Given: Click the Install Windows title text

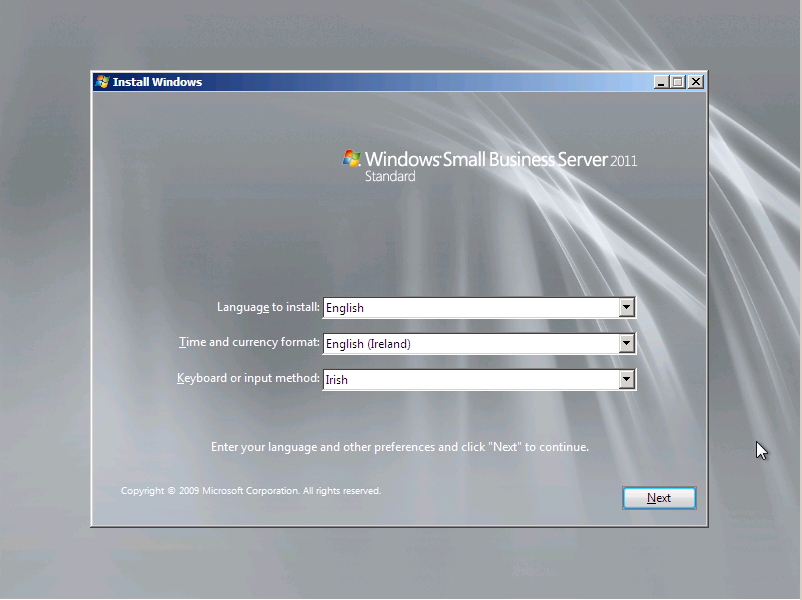Looking at the screenshot, I should [x=157, y=82].
